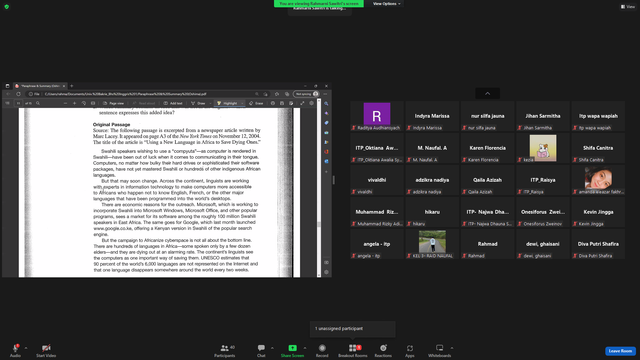Select the Qaila Azizah tile
The height and width of the screenshot is (360, 640).
click(x=487, y=180)
